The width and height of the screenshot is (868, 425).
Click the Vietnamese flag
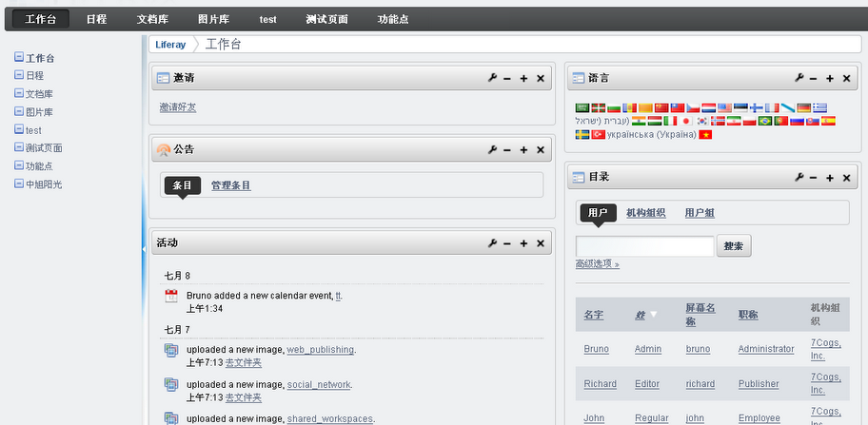(705, 135)
